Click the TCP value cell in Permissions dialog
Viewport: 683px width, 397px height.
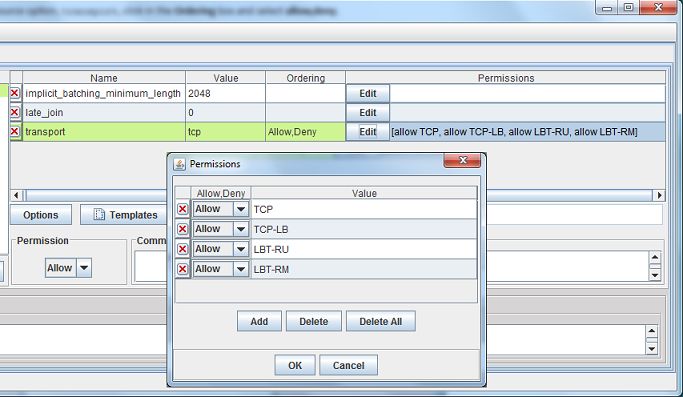[x=364, y=209]
